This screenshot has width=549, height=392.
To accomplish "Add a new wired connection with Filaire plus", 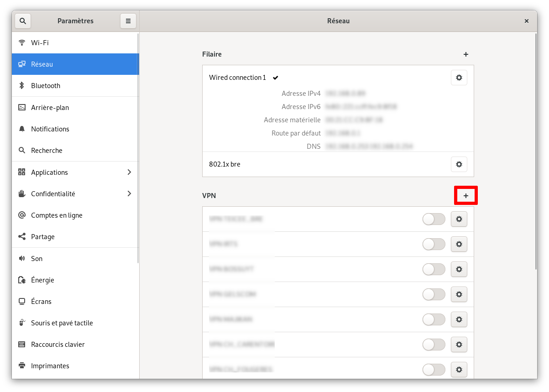I will point(466,54).
